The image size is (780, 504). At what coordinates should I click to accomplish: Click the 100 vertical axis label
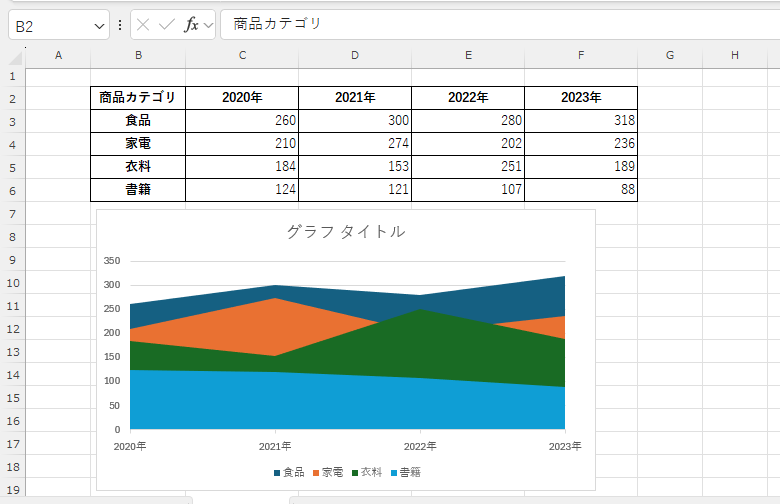[112, 381]
